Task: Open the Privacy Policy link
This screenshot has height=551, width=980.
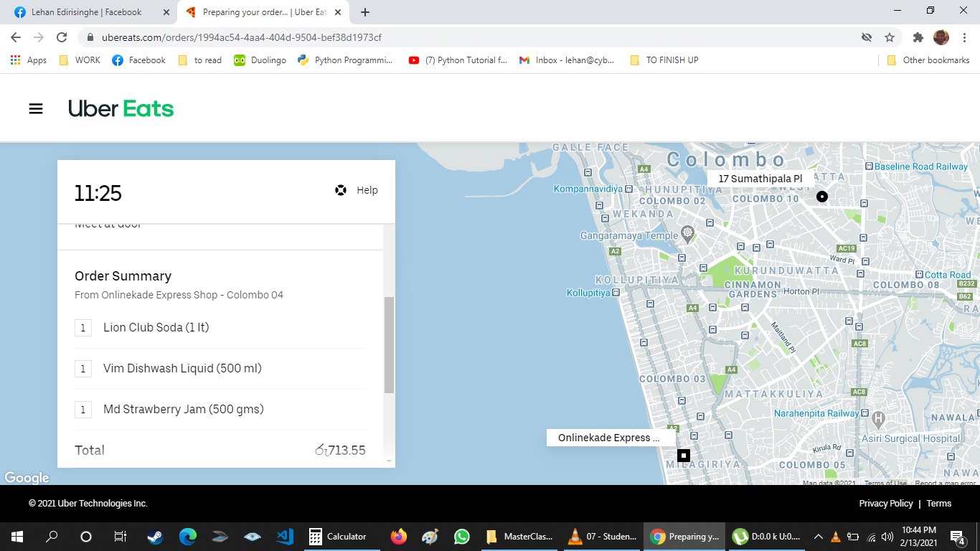Action: click(x=886, y=504)
